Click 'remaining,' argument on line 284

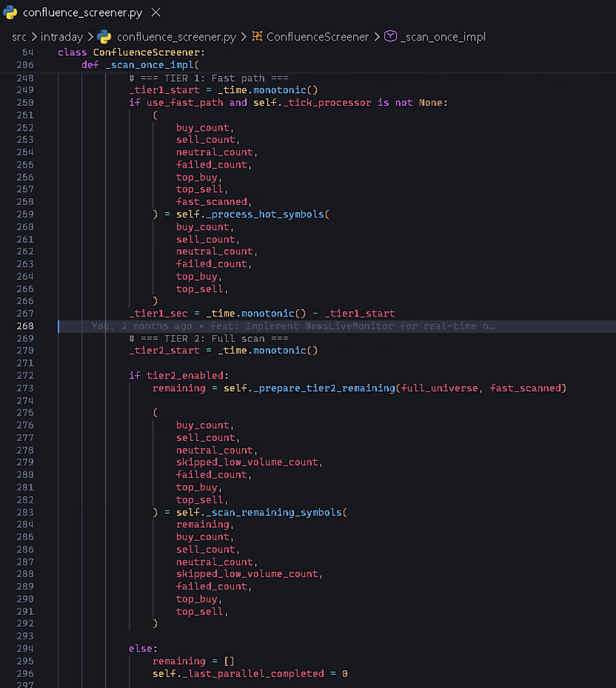click(204, 525)
